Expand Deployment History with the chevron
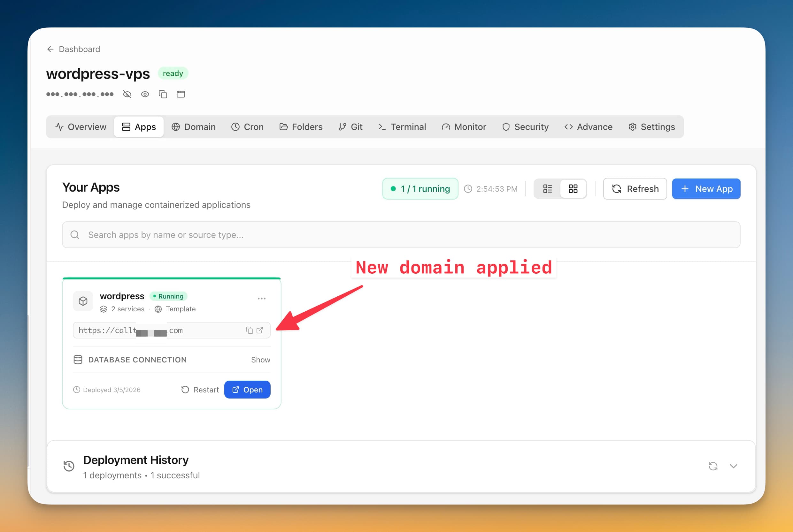The image size is (793, 532). 734,466
